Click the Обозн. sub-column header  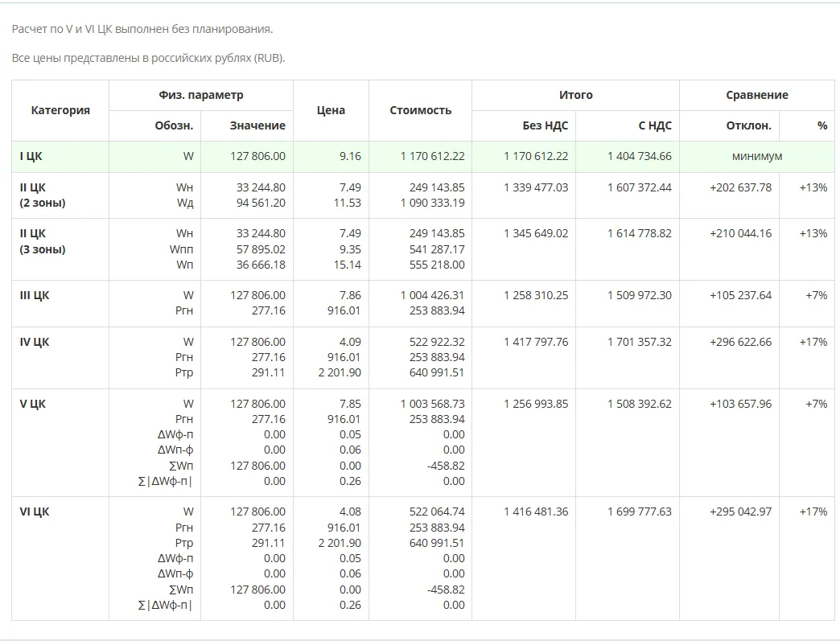pos(174,125)
